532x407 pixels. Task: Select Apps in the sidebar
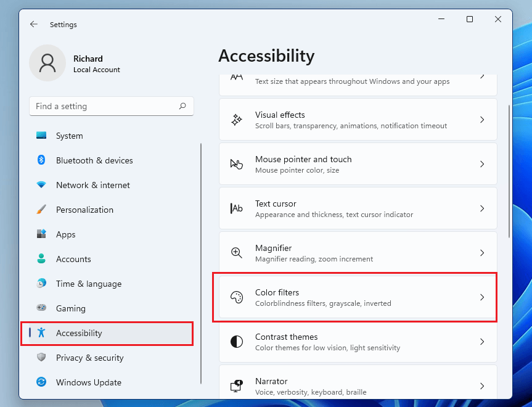click(x=110, y=234)
